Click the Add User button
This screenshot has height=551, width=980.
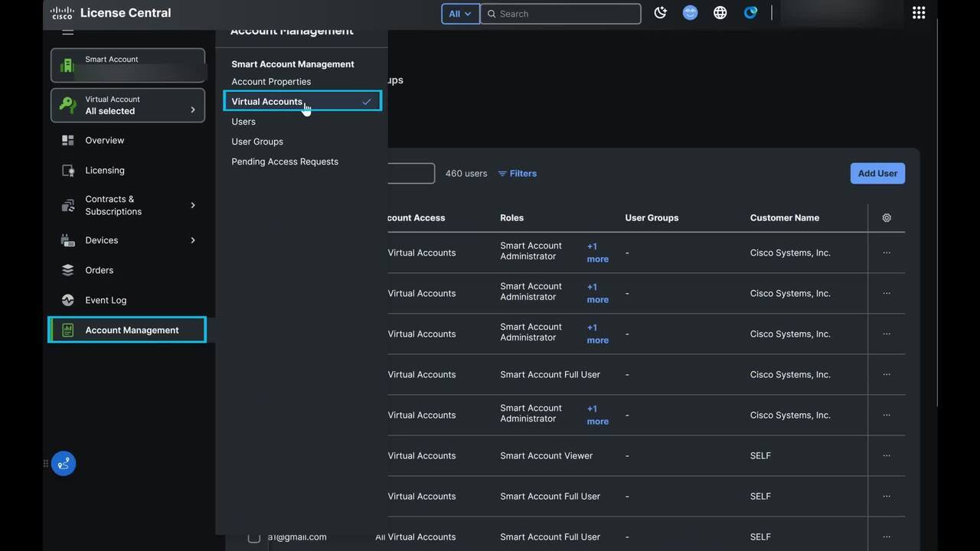click(x=877, y=174)
